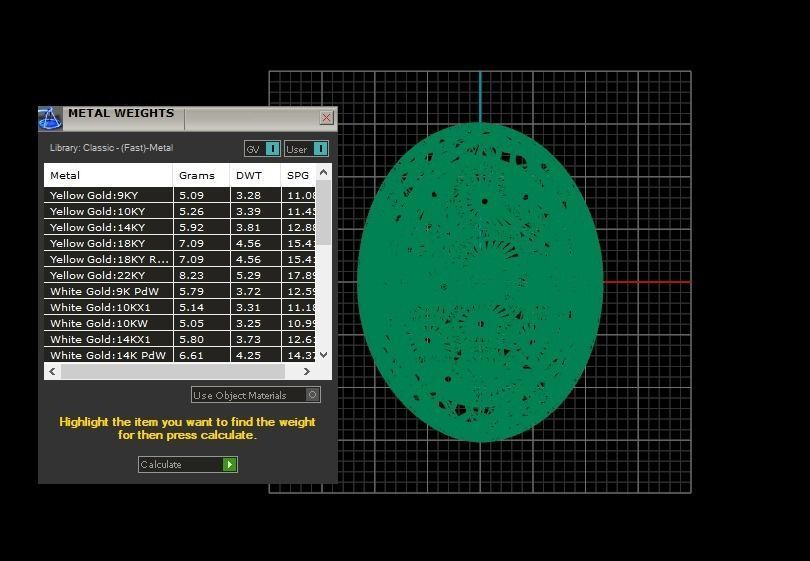Select the green oval object in viewport
The height and width of the screenshot is (561, 810).
point(480,282)
